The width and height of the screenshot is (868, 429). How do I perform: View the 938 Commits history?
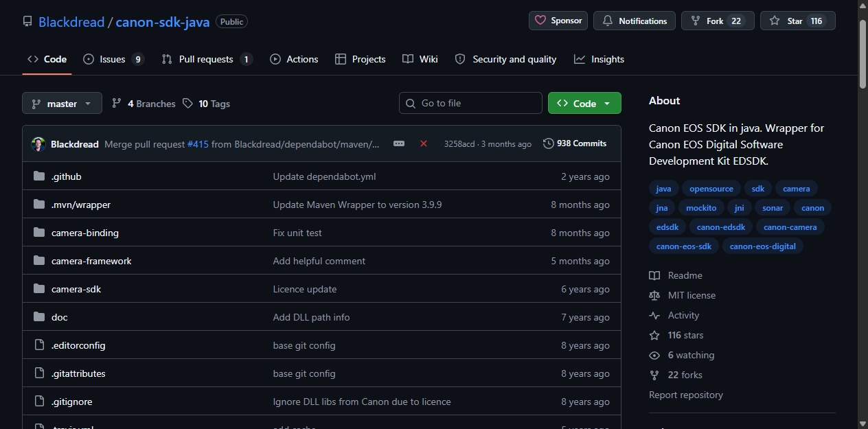pos(575,143)
